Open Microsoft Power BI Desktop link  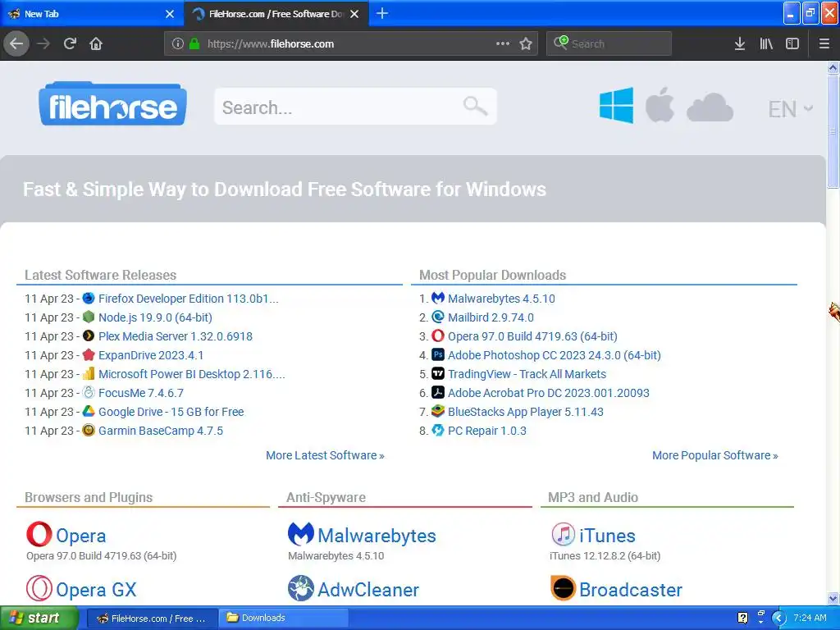[192, 374]
